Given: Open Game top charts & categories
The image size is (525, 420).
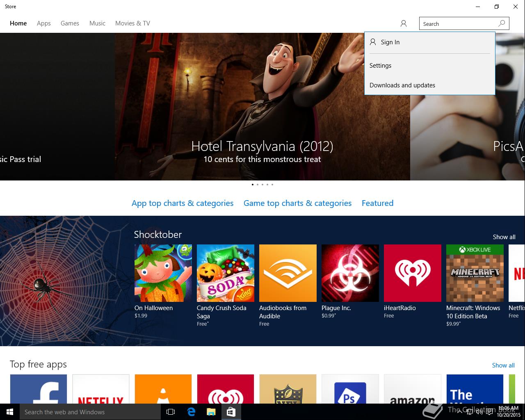Looking at the screenshot, I should (x=297, y=203).
